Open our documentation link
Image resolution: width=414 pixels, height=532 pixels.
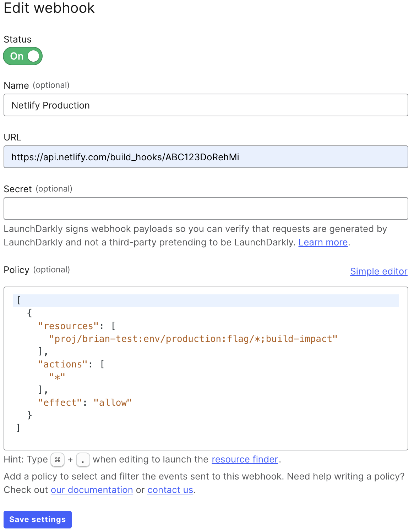click(92, 490)
